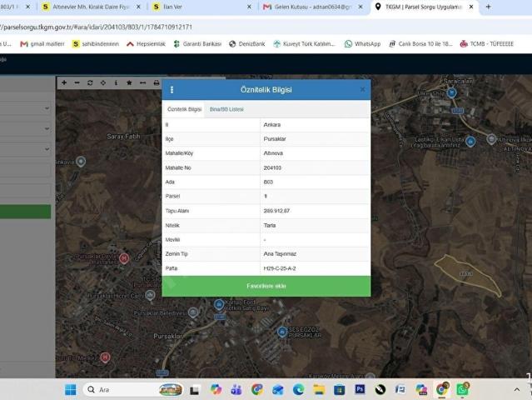
Task: Switch to Altınevler Mh. Kiralık Daire tab
Action: 91,7
